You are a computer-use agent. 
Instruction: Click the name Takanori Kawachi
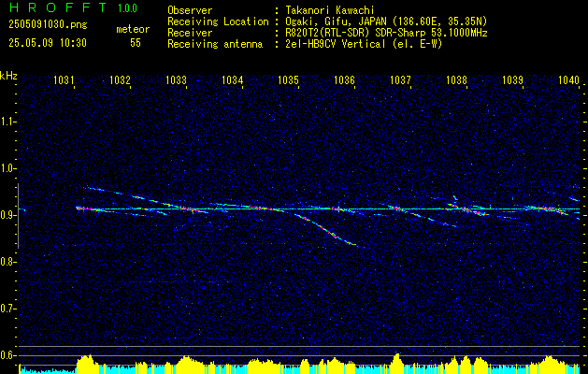[x=330, y=10]
